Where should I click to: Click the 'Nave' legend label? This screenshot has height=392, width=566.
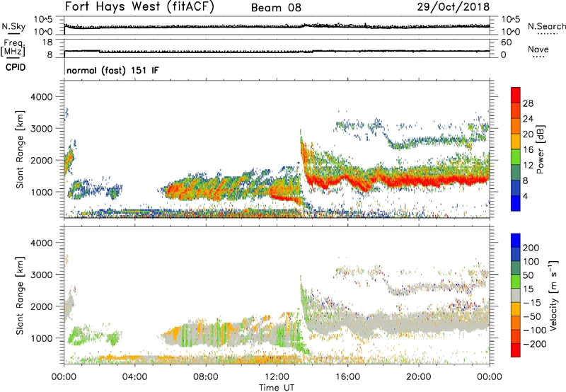pyautogui.click(x=538, y=49)
